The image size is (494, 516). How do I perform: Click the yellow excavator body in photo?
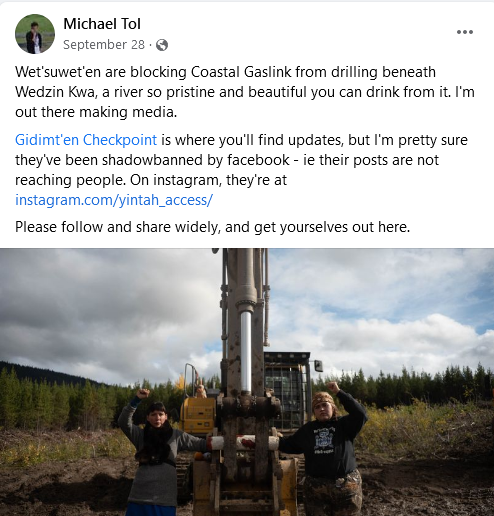(x=198, y=415)
